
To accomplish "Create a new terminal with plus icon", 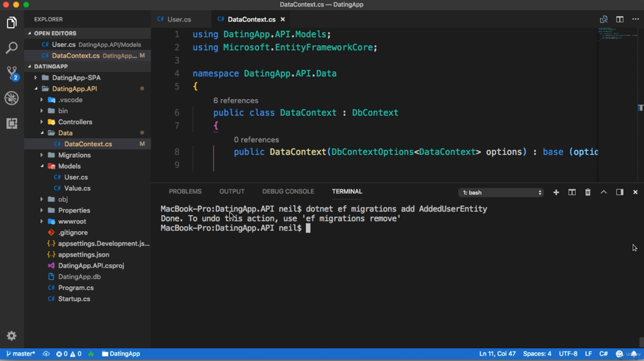I will pos(556,192).
